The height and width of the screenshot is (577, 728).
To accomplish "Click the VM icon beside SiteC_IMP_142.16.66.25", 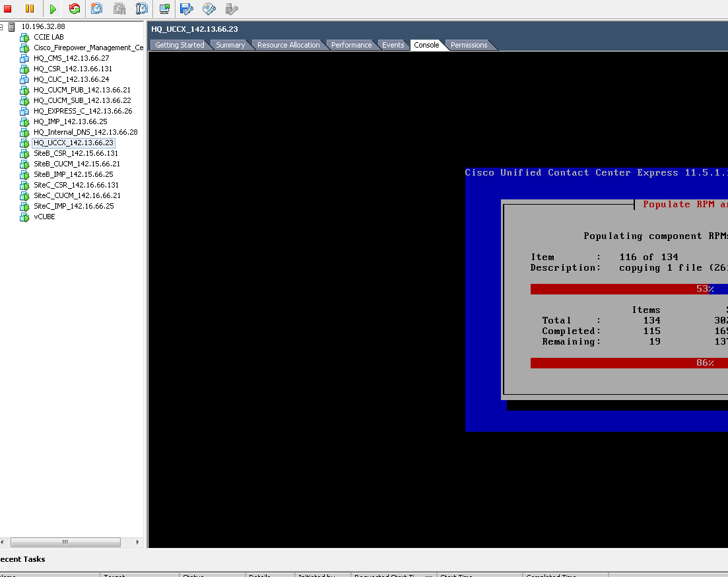I will click(x=24, y=206).
